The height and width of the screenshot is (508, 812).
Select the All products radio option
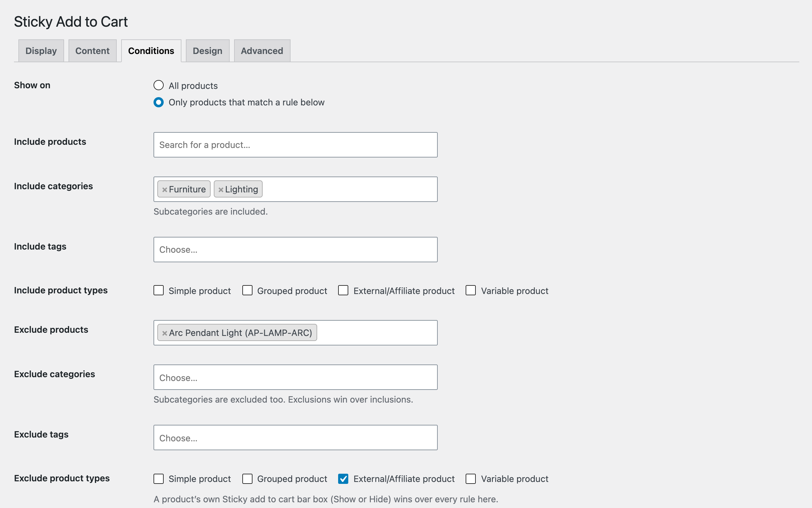pyautogui.click(x=158, y=85)
